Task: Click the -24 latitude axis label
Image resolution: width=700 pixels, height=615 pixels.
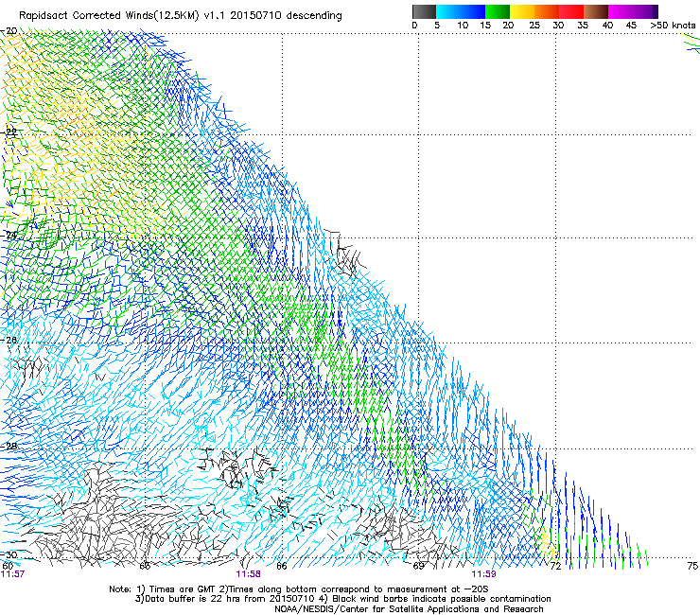Action: pyautogui.click(x=9, y=235)
